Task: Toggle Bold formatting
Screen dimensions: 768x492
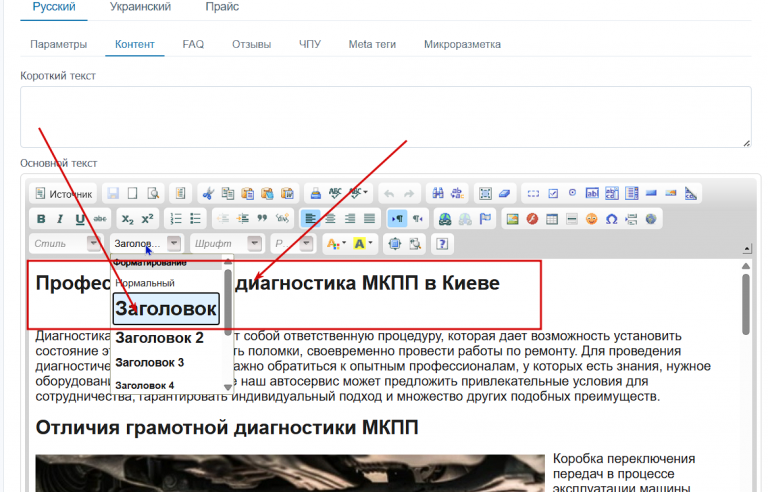Action: point(41,219)
